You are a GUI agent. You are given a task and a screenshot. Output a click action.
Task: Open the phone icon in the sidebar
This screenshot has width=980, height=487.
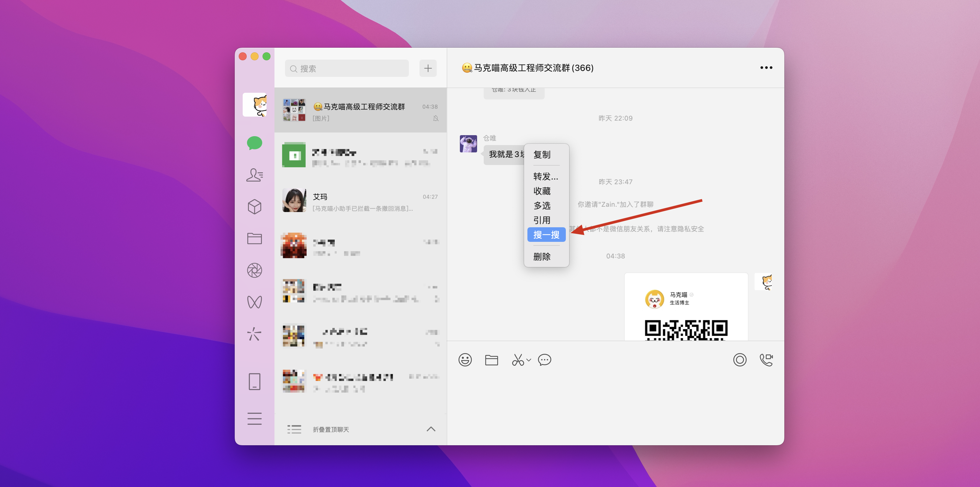coord(254,381)
